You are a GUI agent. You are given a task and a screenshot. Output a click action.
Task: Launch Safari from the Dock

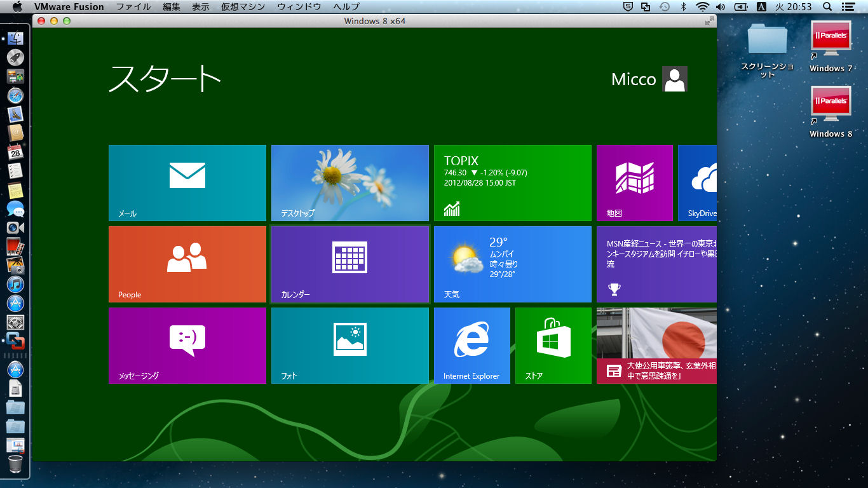click(x=16, y=95)
